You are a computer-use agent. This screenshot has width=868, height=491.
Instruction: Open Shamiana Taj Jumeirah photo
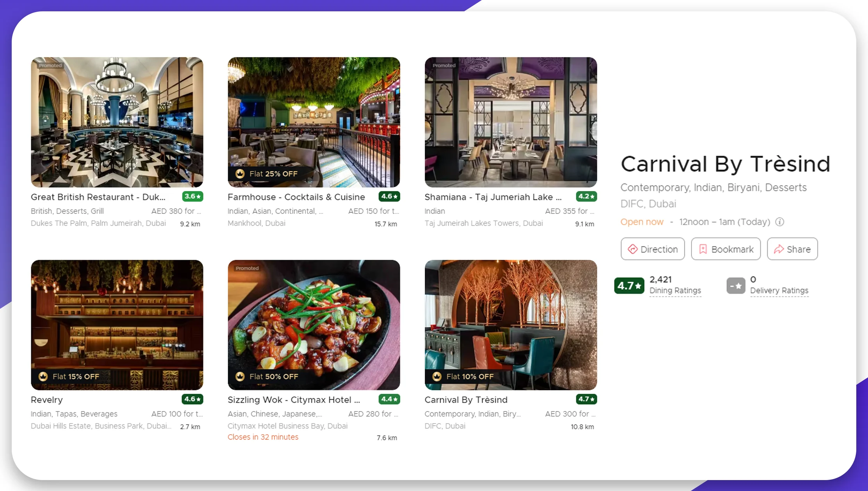[510, 122]
